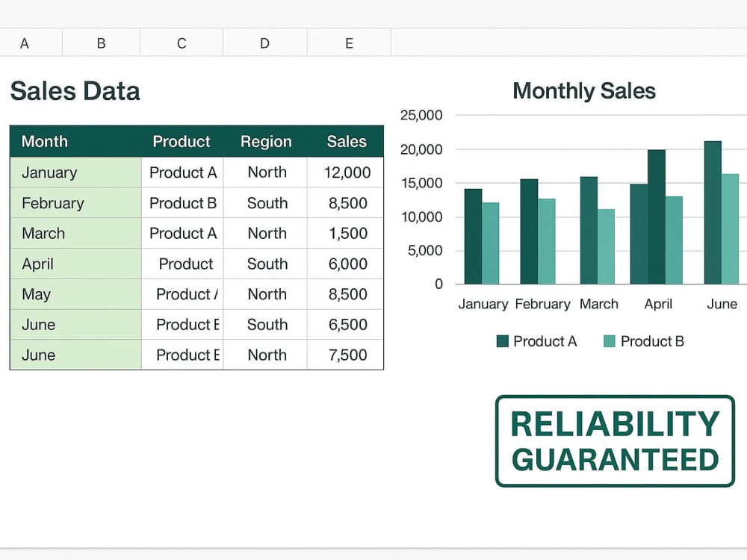Select column E header

point(349,43)
